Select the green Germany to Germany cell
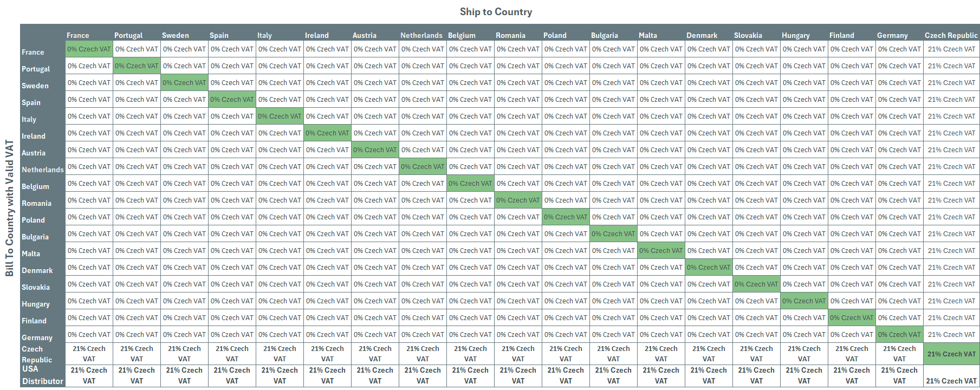 (x=900, y=335)
